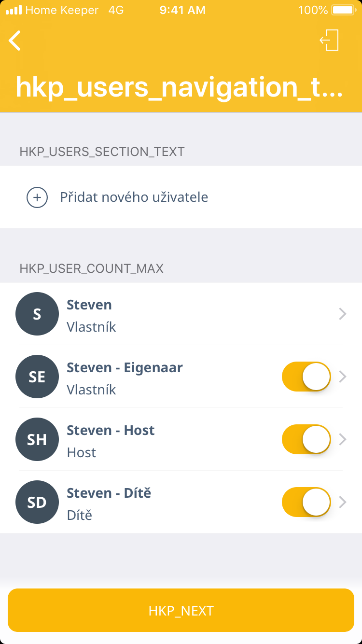Tap the logout icon in header
The width and height of the screenshot is (362, 644).
[x=330, y=40]
